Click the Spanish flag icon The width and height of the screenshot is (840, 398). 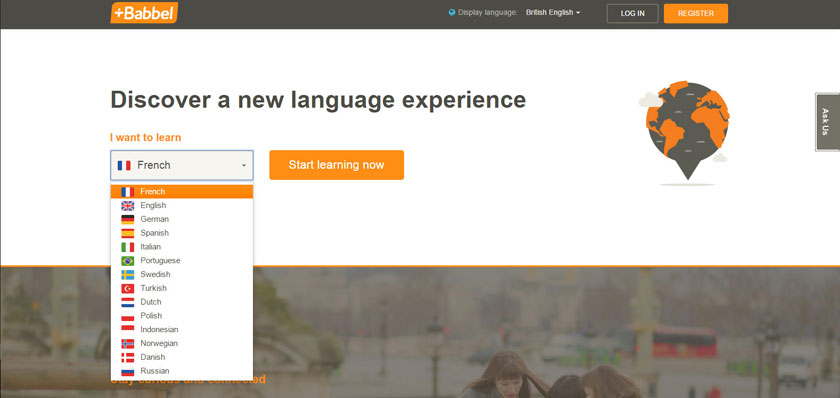(x=128, y=233)
